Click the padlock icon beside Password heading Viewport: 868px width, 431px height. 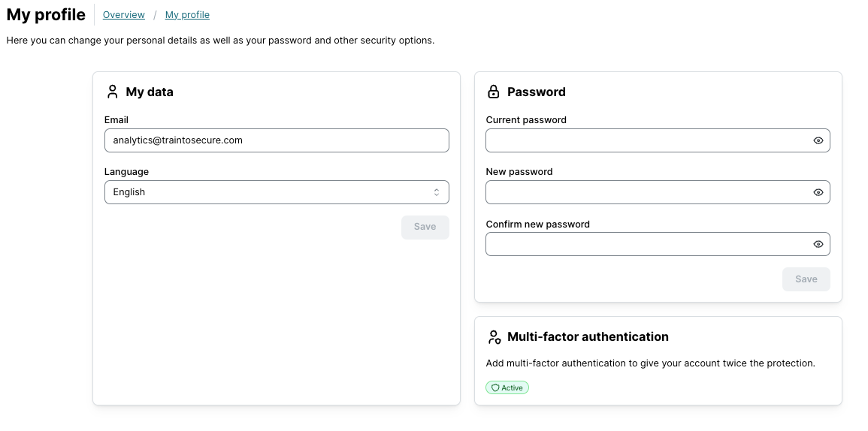coord(494,92)
